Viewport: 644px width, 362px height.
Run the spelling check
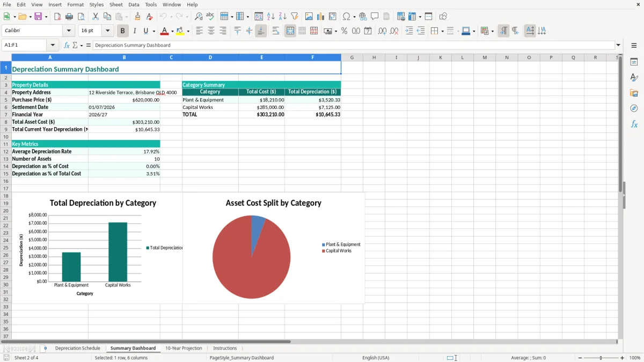pos(210,17)
